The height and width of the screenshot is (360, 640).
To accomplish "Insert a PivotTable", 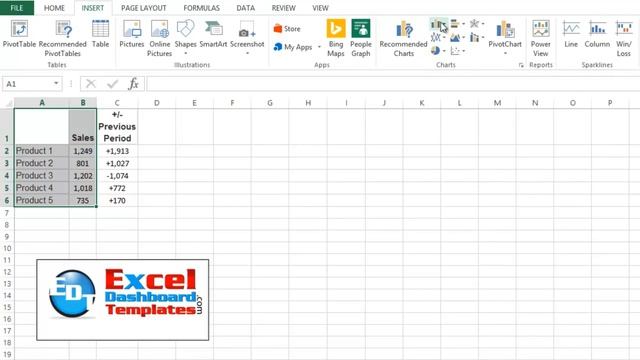I will pyautogui.click(x=19, y=34).
